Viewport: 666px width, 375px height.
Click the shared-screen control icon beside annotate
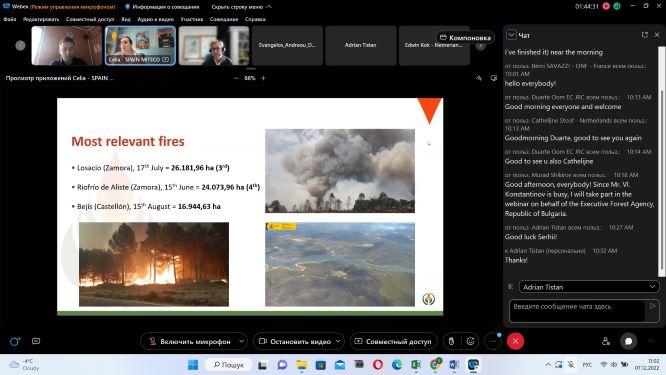[x=494, y=78]
